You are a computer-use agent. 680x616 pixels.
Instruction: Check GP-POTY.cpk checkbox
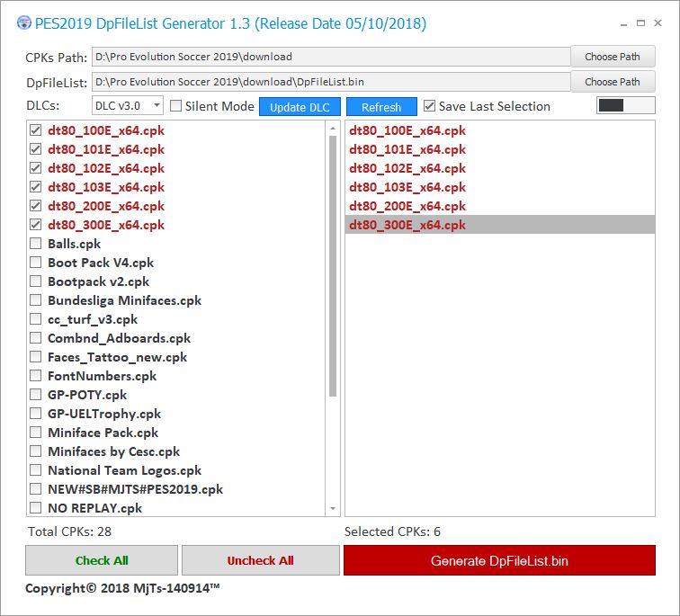click(36, 395)
